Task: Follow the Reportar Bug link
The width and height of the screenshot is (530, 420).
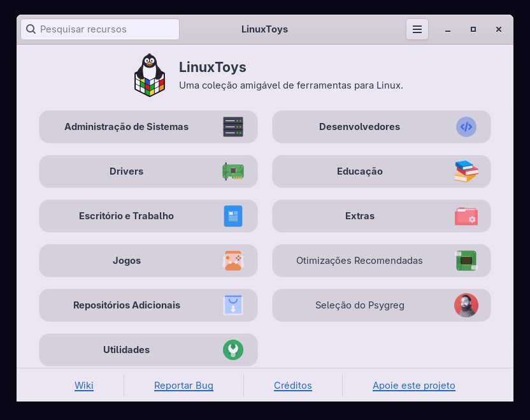Action: tap(183, 386)
